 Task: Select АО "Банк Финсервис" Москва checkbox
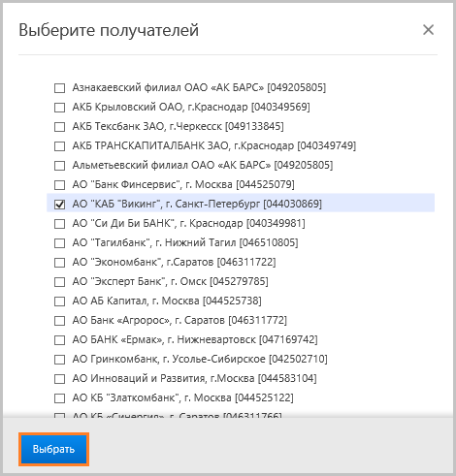pos(59,185)
